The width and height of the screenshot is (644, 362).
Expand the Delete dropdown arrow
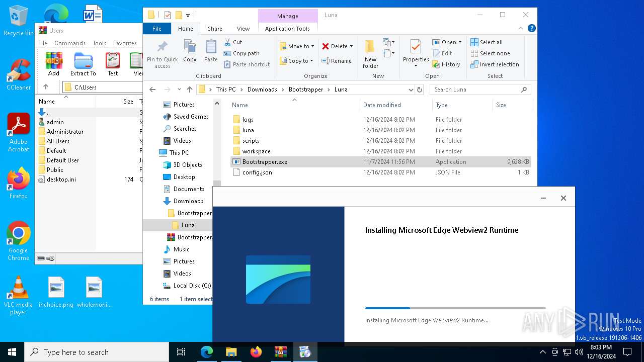[351, 46]
